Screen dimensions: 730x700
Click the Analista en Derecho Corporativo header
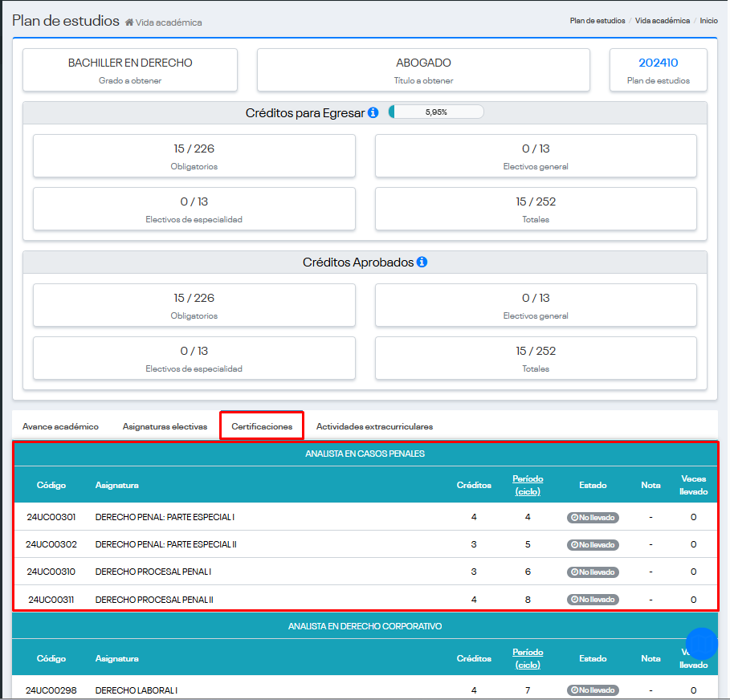pyautogui.click(x=365, y=626)
